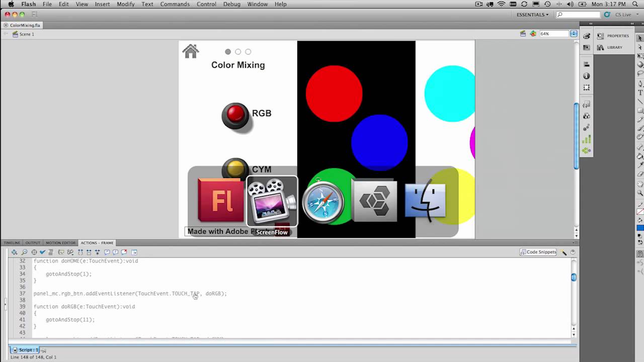Viewport: 644px width, 362px height.
Task: Select the Hand tool
Action: [640, 184]
